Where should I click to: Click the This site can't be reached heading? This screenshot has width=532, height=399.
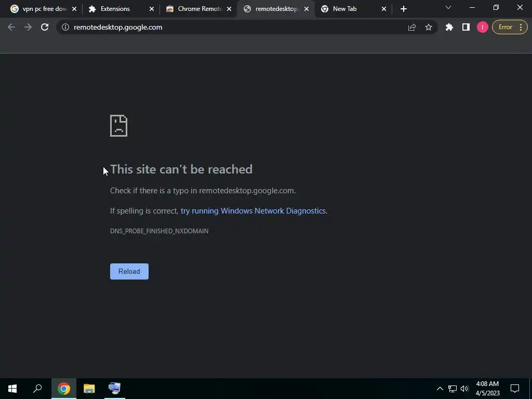click(181, 169)
